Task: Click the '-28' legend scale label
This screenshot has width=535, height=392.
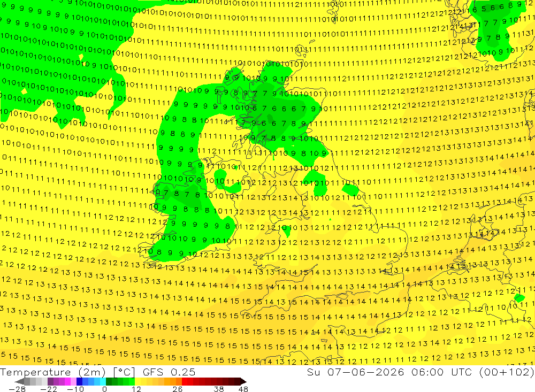Action: (17, 389)
